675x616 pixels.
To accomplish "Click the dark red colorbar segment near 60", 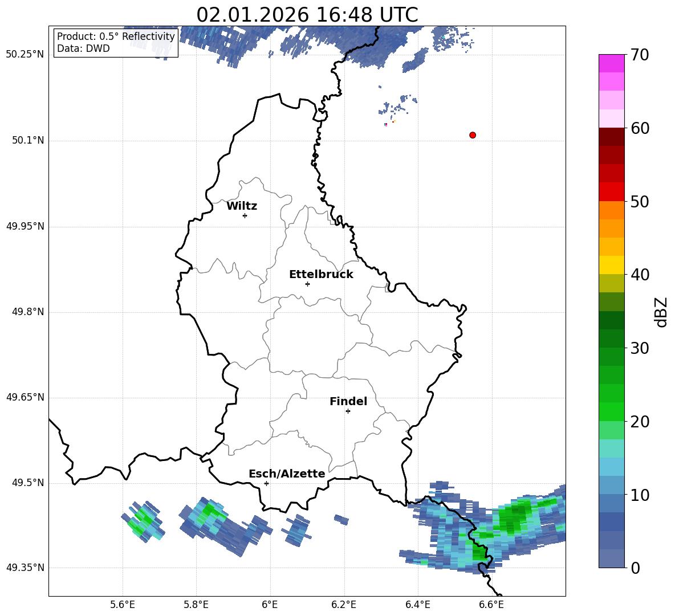I will pyautogui.click(x=611, y=137).
